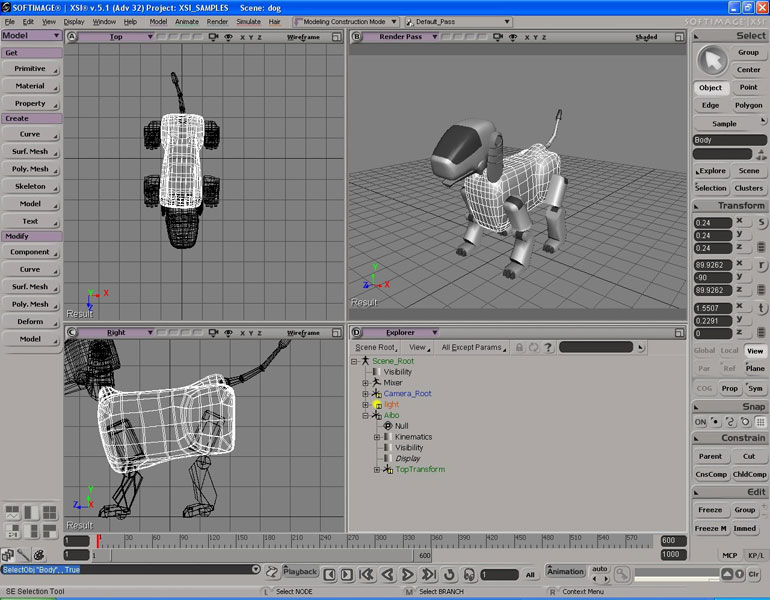Click the camera icon in the Top viewport header
The height and width of the screenshot is (600, 770).
pyautogui.click(x=213, y=37)
